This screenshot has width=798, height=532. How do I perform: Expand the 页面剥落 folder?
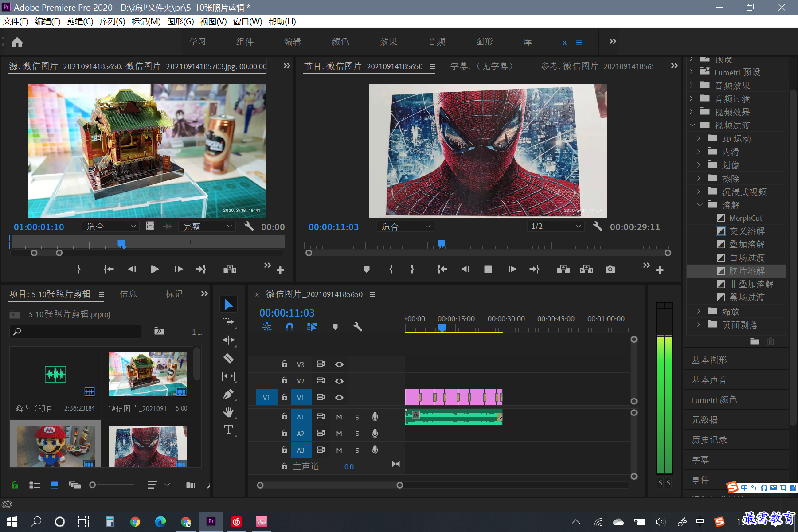pos(699,325)
